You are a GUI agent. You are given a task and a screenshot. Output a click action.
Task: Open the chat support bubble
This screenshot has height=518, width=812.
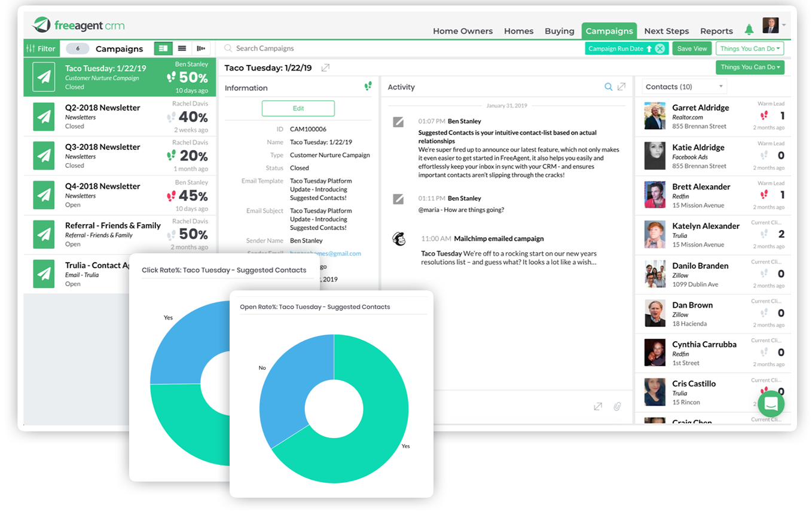pos(771,404)
